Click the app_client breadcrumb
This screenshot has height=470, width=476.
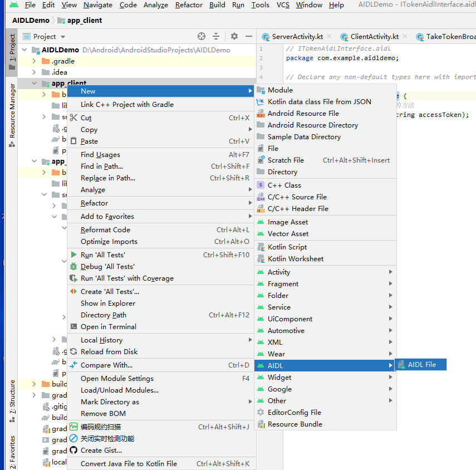pos(80,21)
